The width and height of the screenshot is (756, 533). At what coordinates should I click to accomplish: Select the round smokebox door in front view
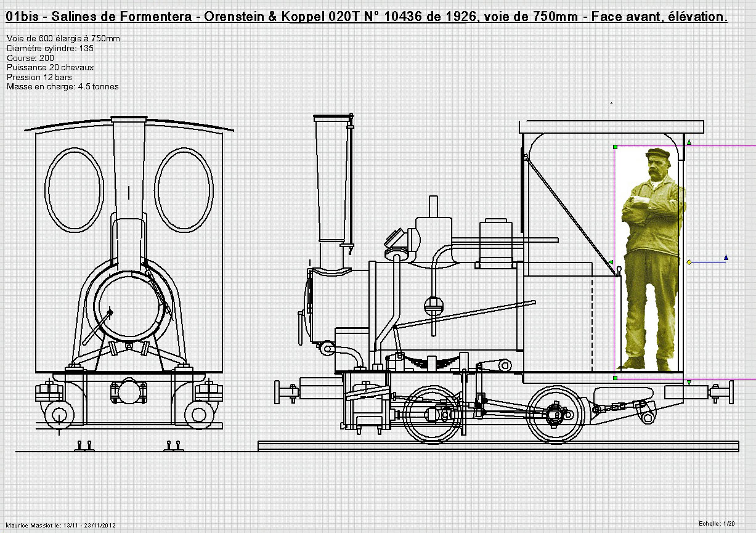click(129, 306)
